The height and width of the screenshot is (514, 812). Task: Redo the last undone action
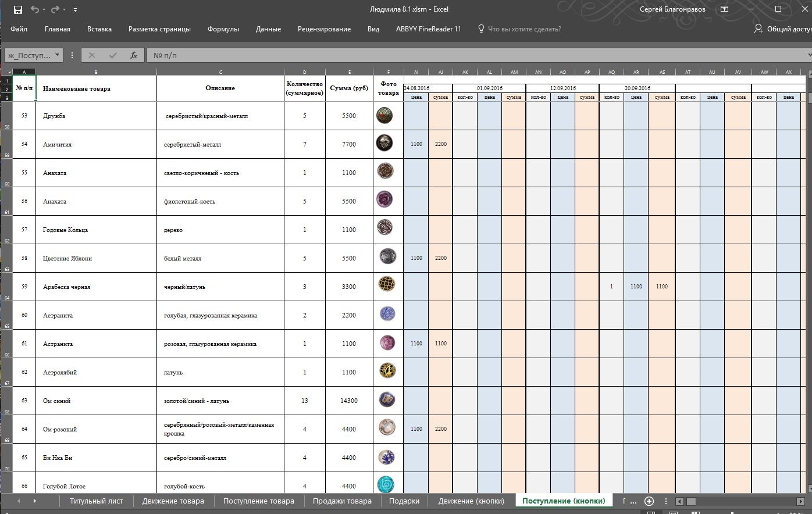(55, 9)
